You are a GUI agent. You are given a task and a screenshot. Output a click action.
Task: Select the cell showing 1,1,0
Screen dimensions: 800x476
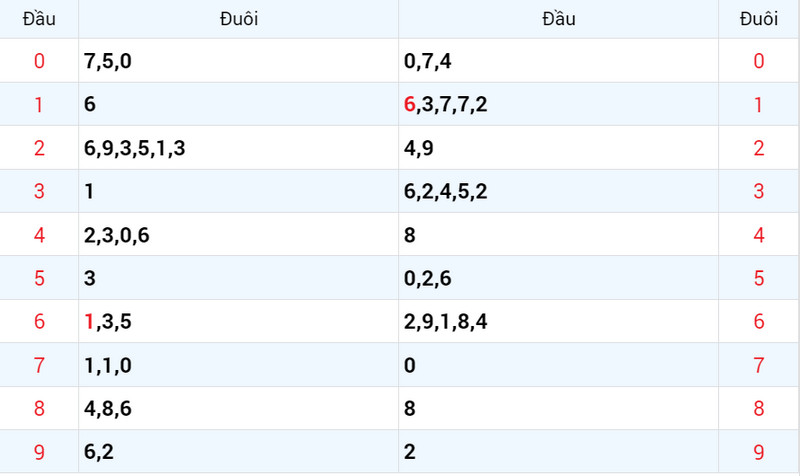click(238, 365)
